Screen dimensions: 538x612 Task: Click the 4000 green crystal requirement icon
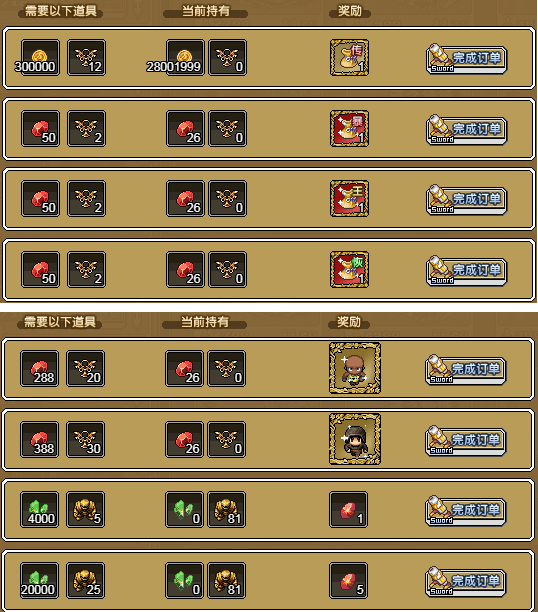click(x=39, y=509)
